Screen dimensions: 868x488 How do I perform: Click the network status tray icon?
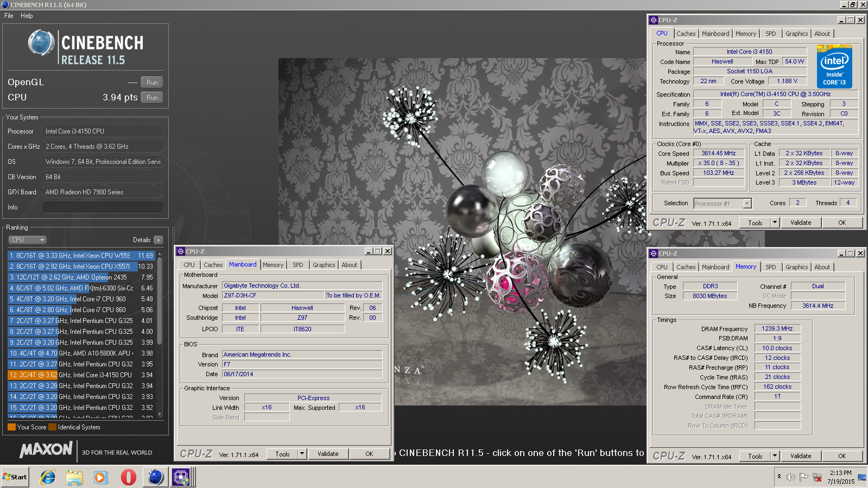click(x=816, y=477)
